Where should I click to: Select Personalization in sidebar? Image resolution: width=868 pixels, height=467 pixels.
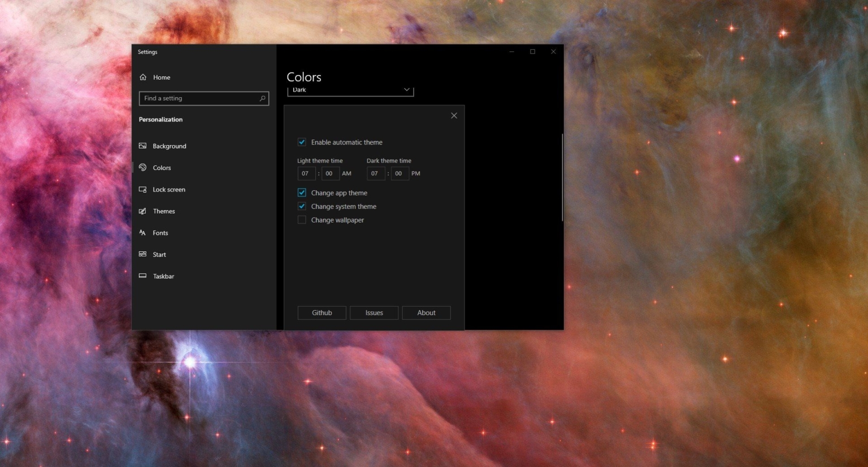click(160, 119)
